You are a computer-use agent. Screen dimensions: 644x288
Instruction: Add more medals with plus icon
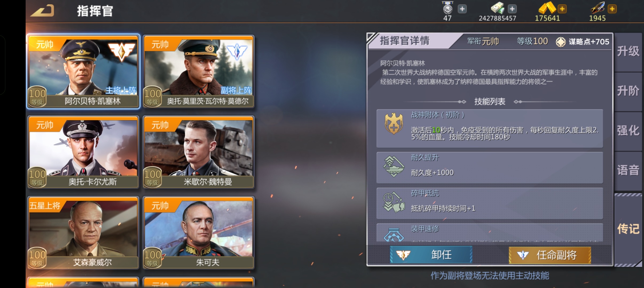pyautogui.click(x=462, y=9)
